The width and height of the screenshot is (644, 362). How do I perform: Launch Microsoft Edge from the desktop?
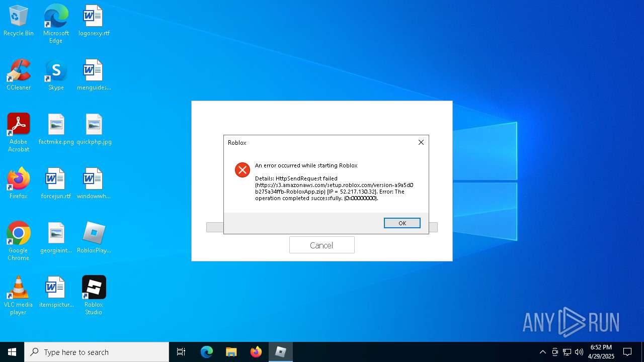click(56, 24)
